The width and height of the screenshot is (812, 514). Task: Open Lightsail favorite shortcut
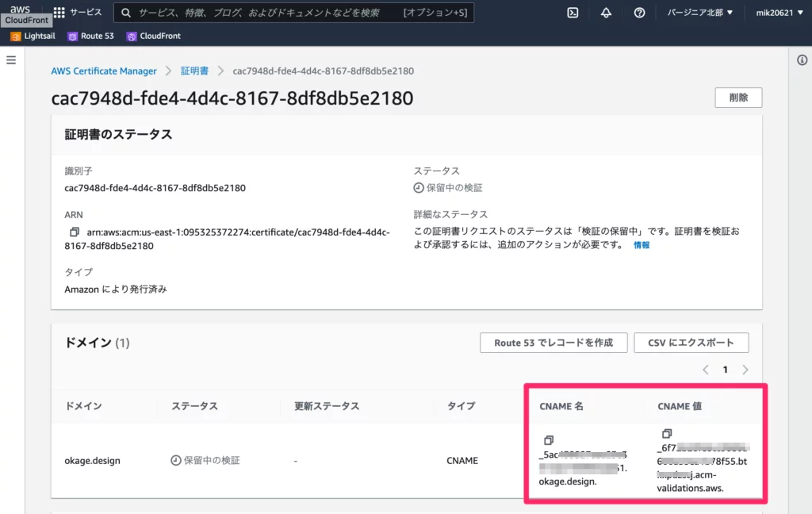click(x=33, y=36)
